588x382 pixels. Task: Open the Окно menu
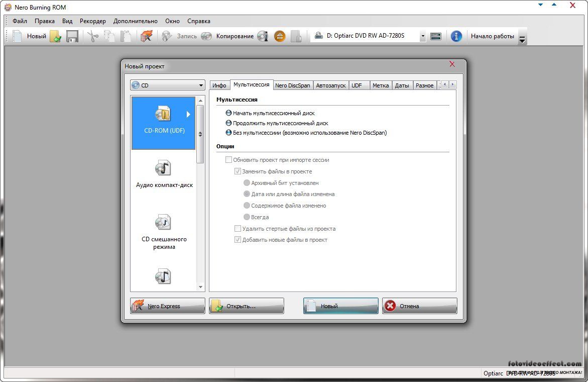pos(173,21)
